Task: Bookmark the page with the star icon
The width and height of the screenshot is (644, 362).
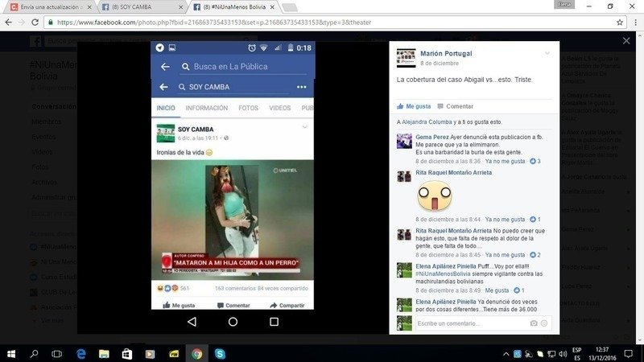Action: [x=617, y=23]
